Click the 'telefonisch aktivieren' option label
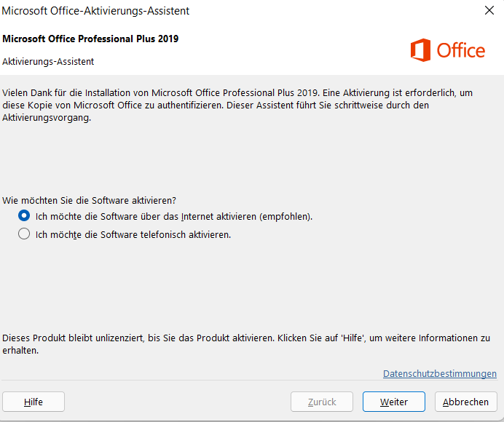The image size is (504, 422). 133,235
